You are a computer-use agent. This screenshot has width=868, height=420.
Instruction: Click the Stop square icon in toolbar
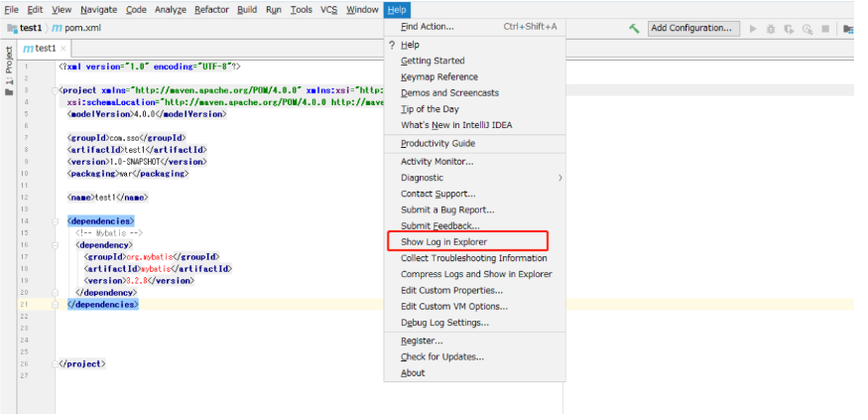click(x=825, y=28)
